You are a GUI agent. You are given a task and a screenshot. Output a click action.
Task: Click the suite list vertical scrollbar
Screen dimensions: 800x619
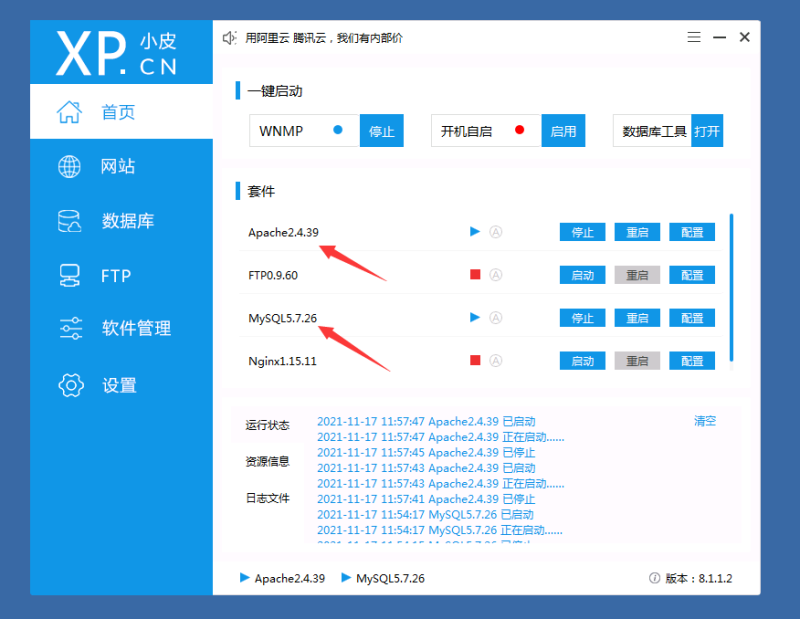[732, 288]
